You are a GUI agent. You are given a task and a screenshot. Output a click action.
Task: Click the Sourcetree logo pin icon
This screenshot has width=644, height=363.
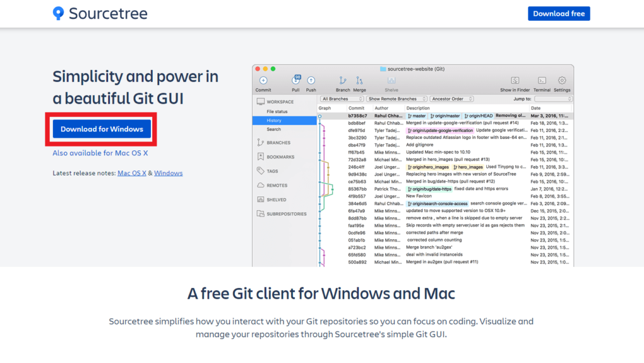[x=58, y=13]
